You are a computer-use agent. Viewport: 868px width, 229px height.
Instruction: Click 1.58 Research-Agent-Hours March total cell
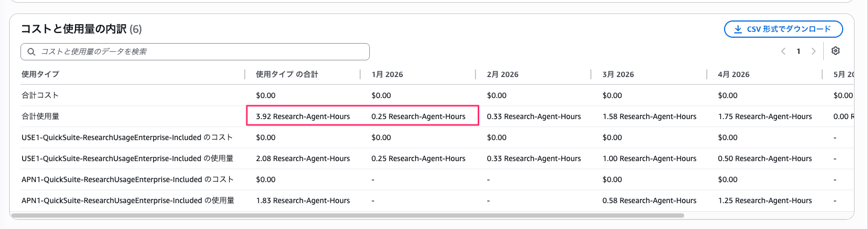pos(649,116)
